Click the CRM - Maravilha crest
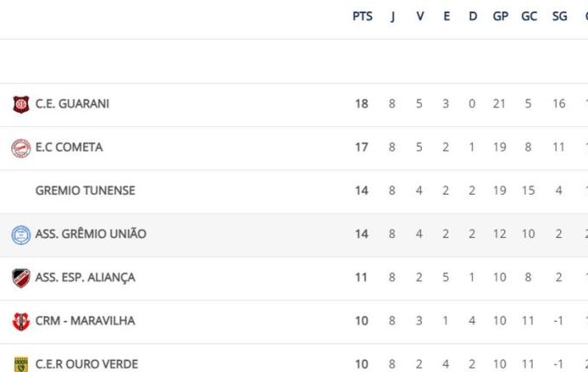This screenshot has width=588, height=372. [21, 321]
